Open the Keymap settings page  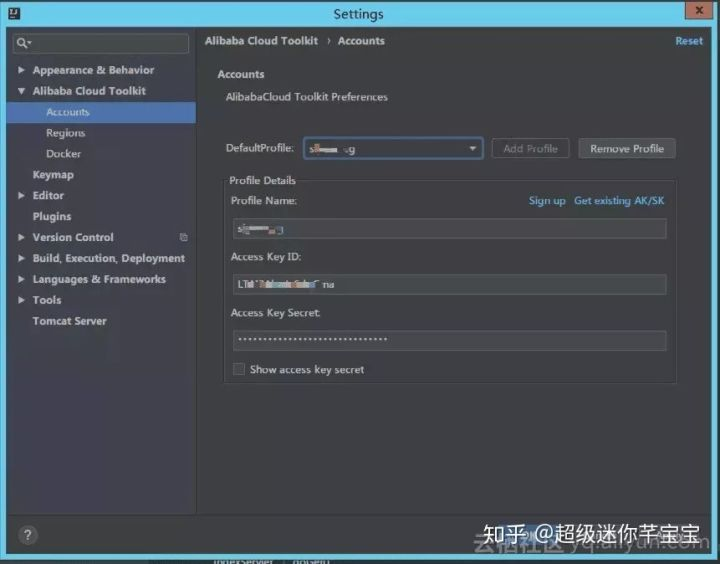tap(53, 175)
